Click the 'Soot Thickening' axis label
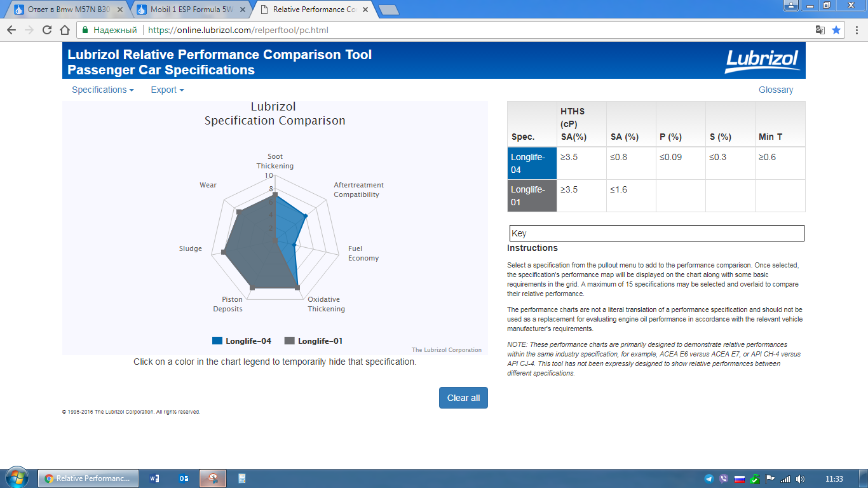 pyautogui.click(x=275, y=161)
